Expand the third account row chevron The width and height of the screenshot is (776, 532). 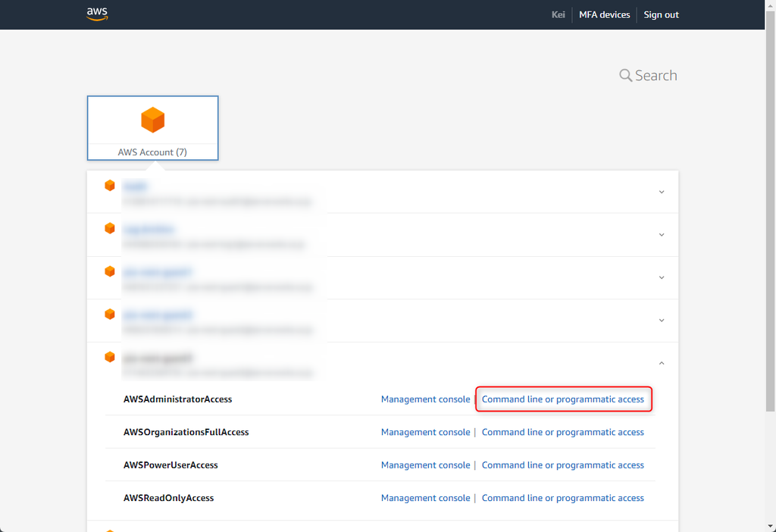(661, 277)
